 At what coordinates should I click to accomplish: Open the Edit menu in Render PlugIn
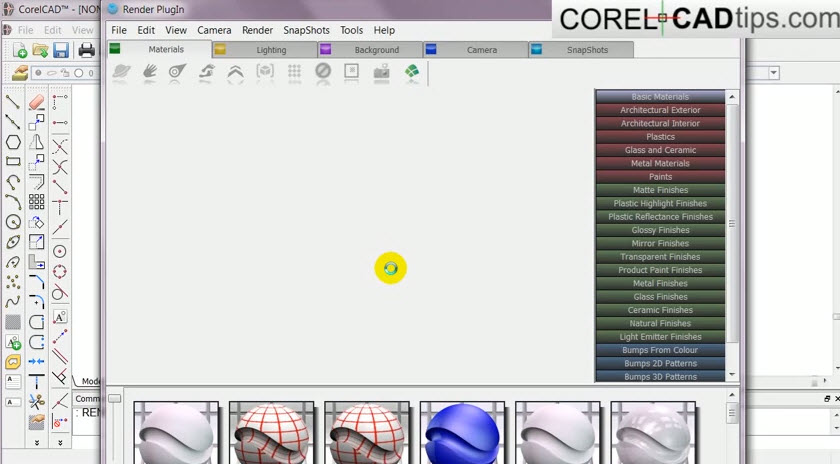[x=146, y=31]
